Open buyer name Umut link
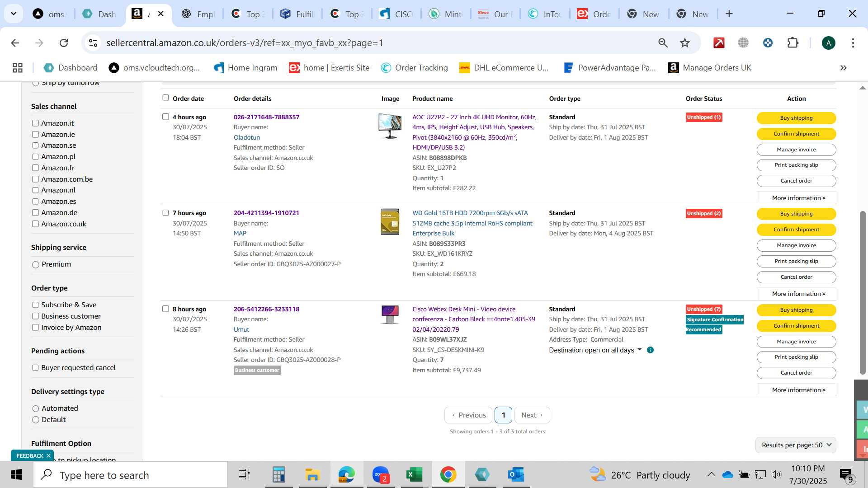868x488 pixels. 241,329
